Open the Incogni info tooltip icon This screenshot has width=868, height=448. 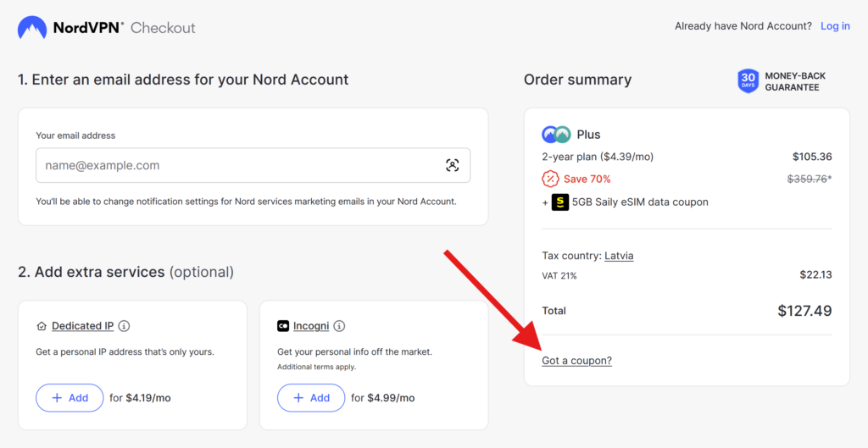pos(339,326)
